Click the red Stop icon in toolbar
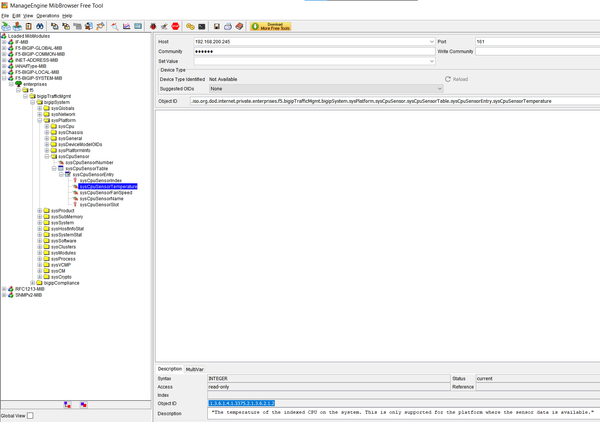This screenshot has width=600, height=422. 175,26
